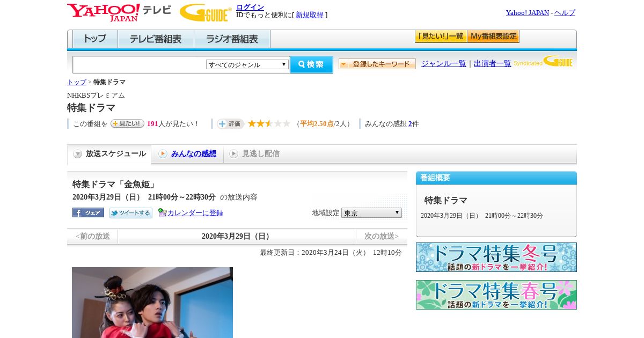
Task: Click the 次の放送> button
Action: tap(382, 236)
